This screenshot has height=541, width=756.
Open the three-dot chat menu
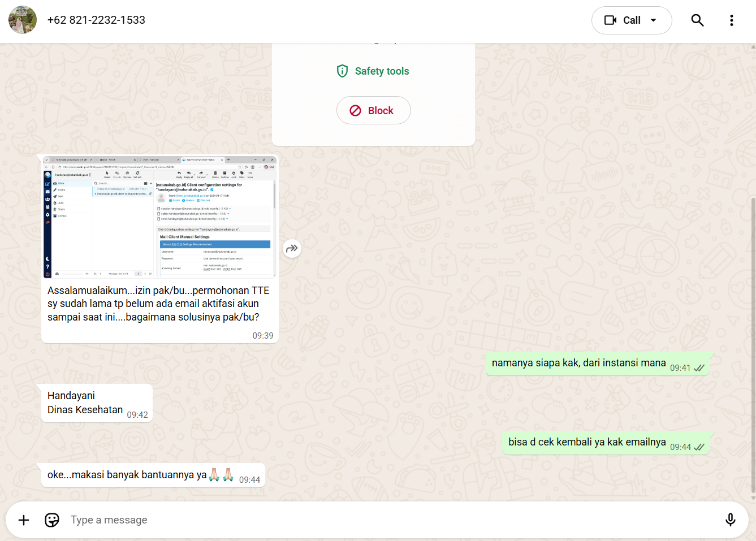[x=731, y=20]
